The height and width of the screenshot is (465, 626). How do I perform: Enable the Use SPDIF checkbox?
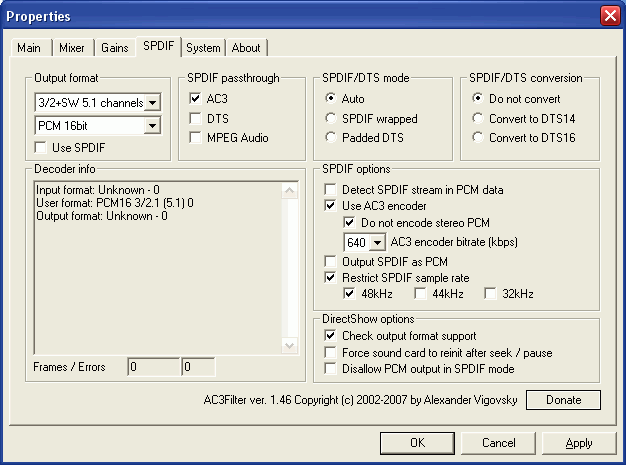41,148
